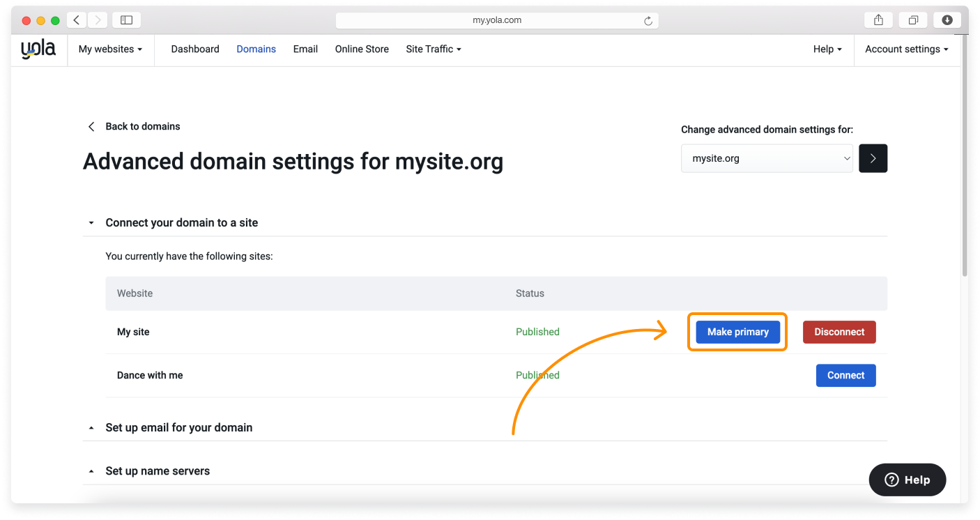
Task: Switch to the Email tab
Action: pos(305,49)
